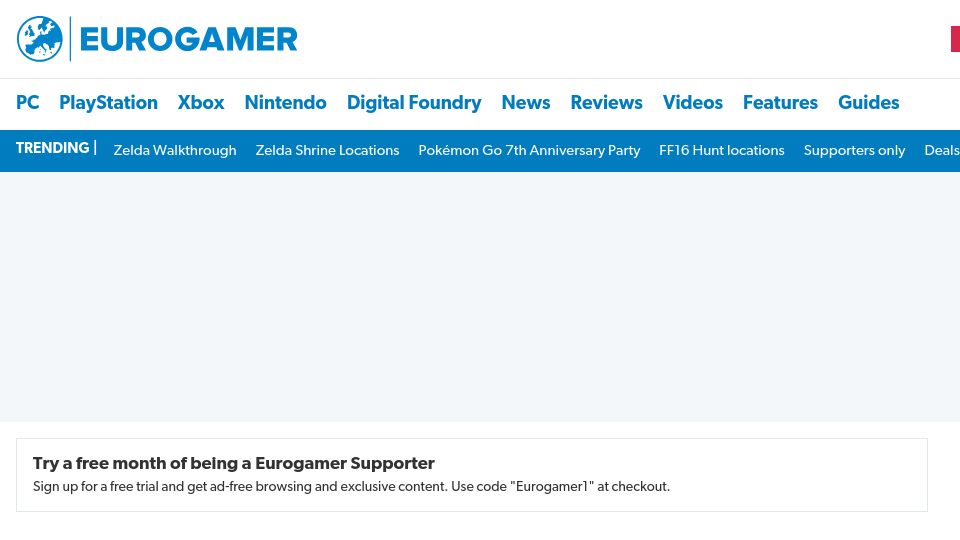
Task: Open the Reviews section
Action: tap(606, 102)
